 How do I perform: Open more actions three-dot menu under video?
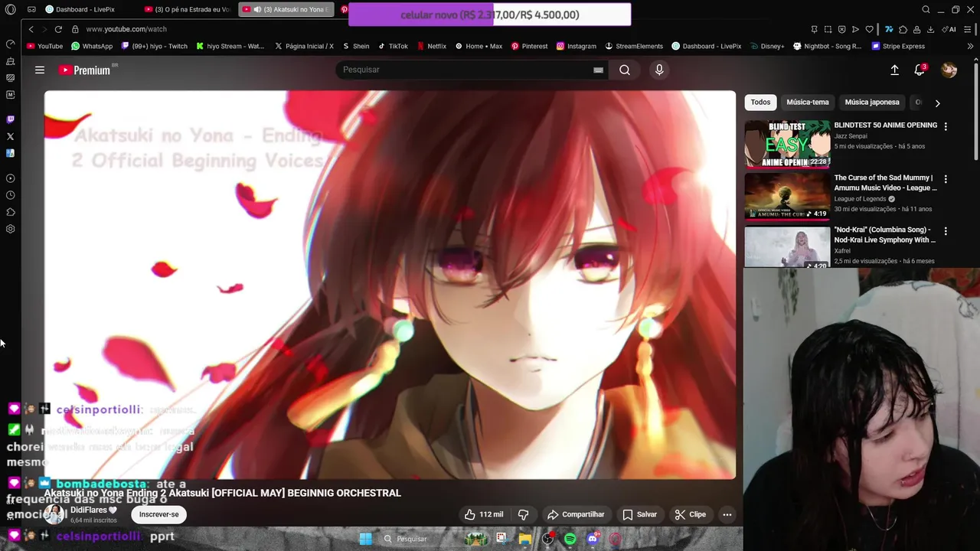[x=727, y=514]
